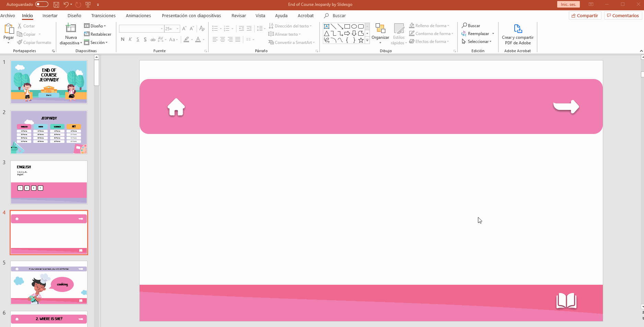Screen dimensions: 644x327
Task: Switch to the Insertar tab
Action: pos(50,15)
